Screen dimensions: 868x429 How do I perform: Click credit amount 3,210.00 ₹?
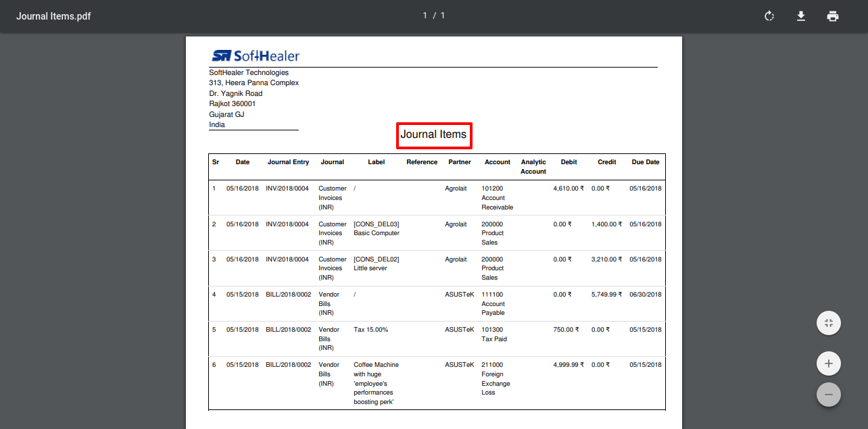pyautogui.click(x=607, y=259)
